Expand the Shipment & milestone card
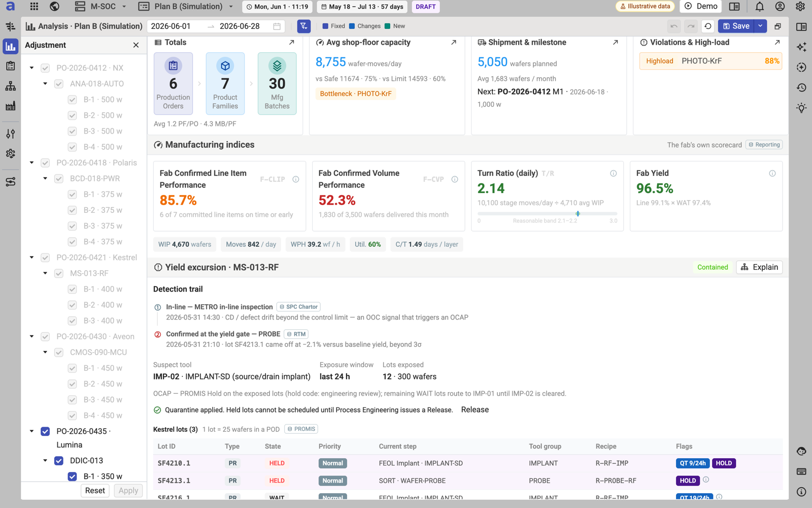Image resolution: width=812 pixels, height=508 pixels. point(616,43)
